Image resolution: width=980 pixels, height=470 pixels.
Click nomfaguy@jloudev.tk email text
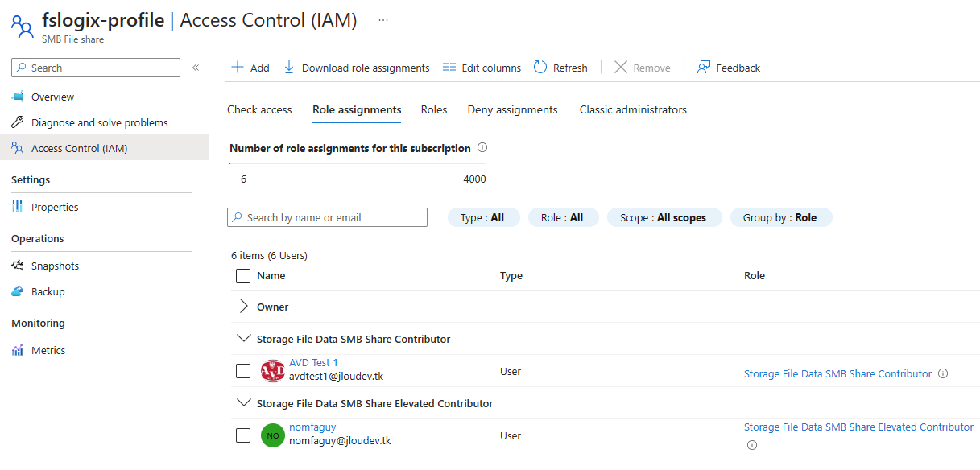pyautogui.click(x=340, y=441)
